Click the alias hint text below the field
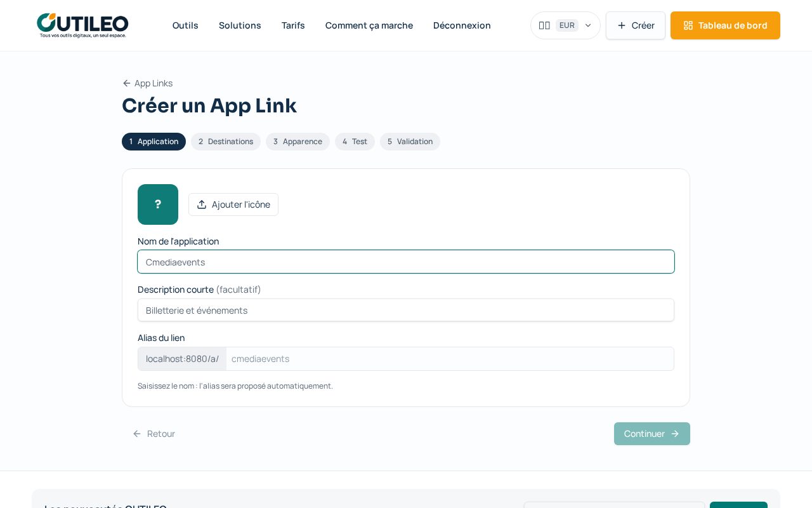This screenshot has width=812, height=508. click(x=235, y=385)
